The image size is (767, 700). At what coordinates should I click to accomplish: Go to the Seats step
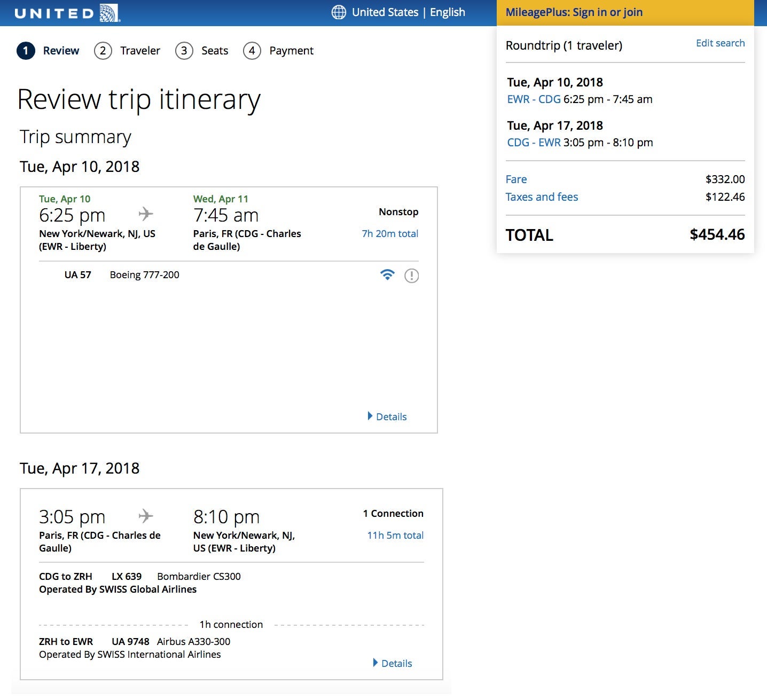(214, 51)
